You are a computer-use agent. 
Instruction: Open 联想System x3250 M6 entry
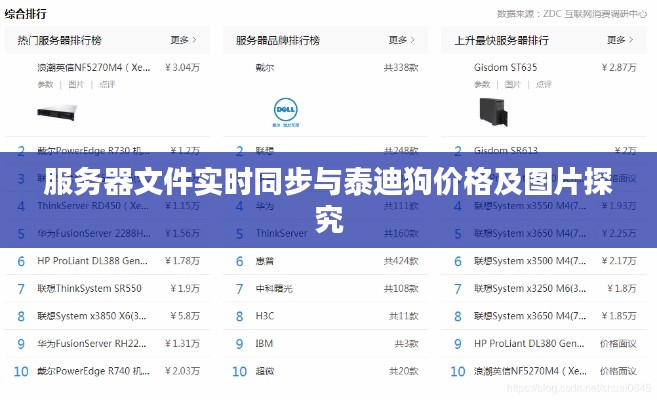click(x=530, y=289)
